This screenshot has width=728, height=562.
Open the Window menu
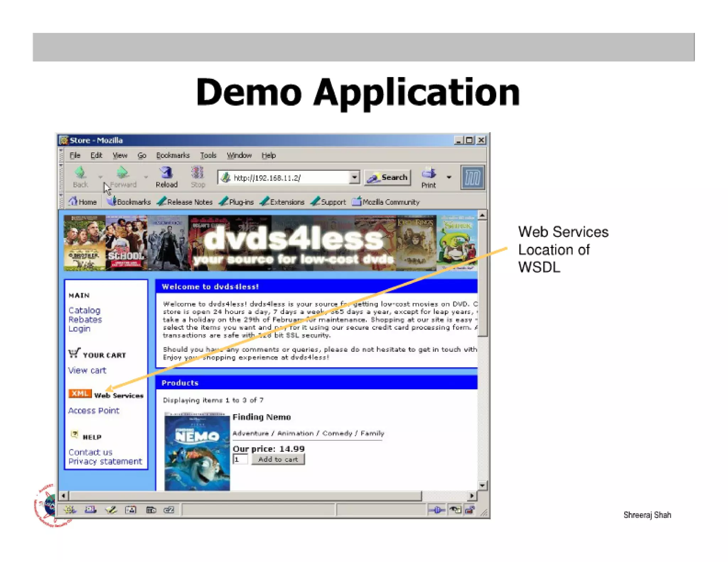coord(239,155)
